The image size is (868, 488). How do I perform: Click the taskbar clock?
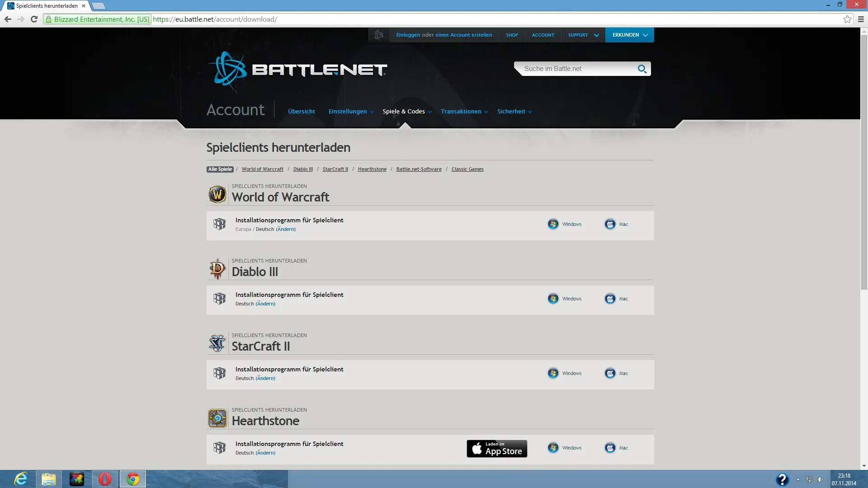(x=844, y=479)
